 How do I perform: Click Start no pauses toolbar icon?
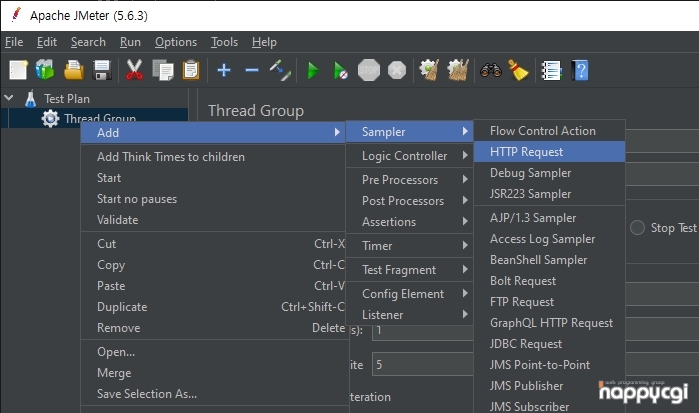click(x=341, y=70)
